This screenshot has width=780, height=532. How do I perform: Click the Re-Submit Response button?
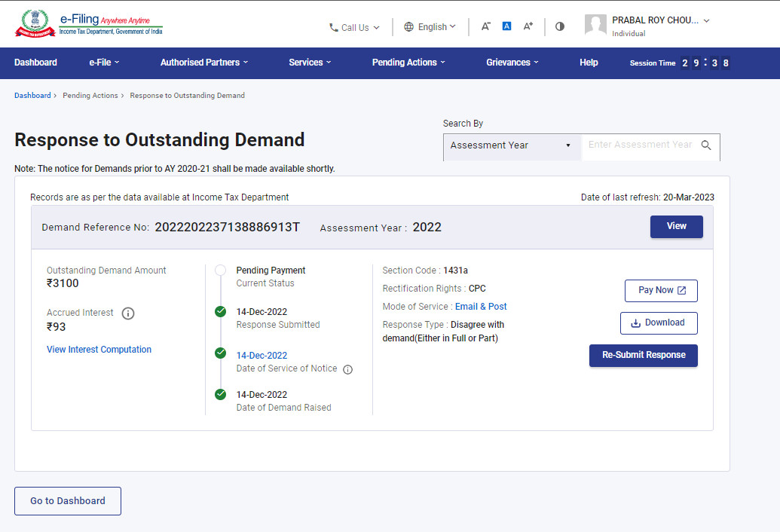pyautogui.click(x=643, y=355)
